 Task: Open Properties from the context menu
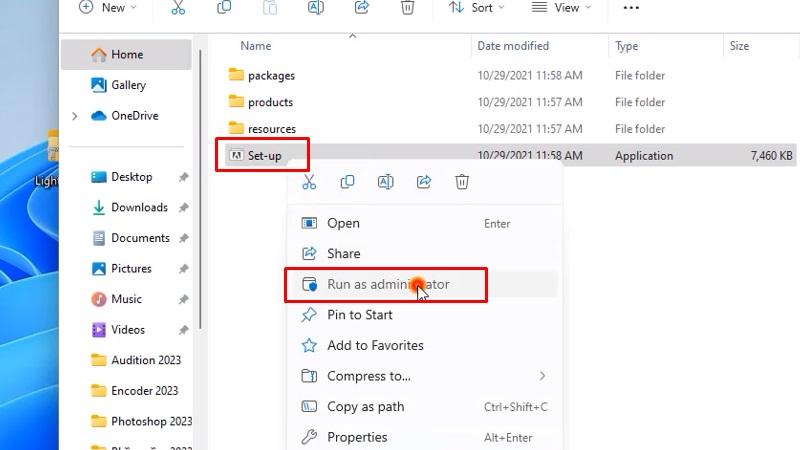(x=424, y=437)
